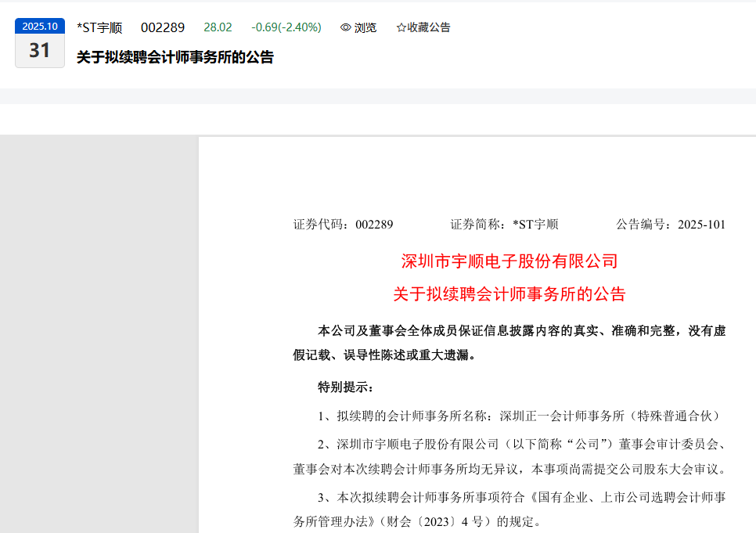
Task: Click the bold statement starting 本公司及董事会全体成员
Action: pyautogui.click(x=522, y=331)
